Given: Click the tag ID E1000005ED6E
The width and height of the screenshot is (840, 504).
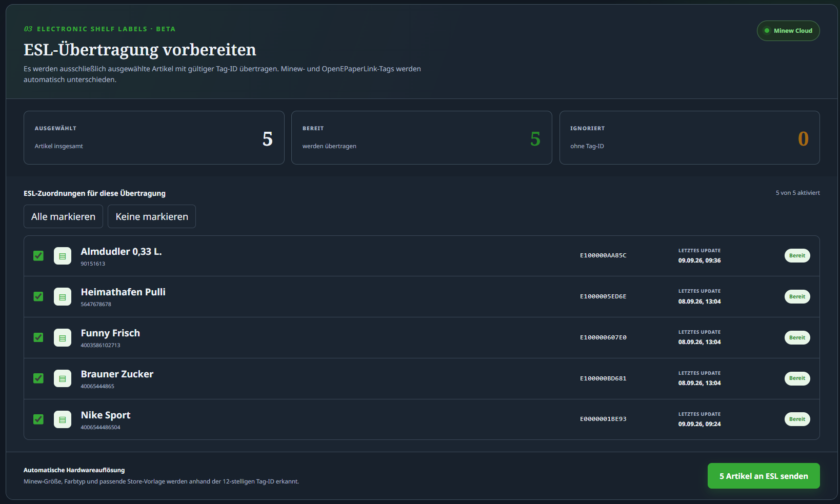Looking at the screenshot, I should (x=603, y=296).
